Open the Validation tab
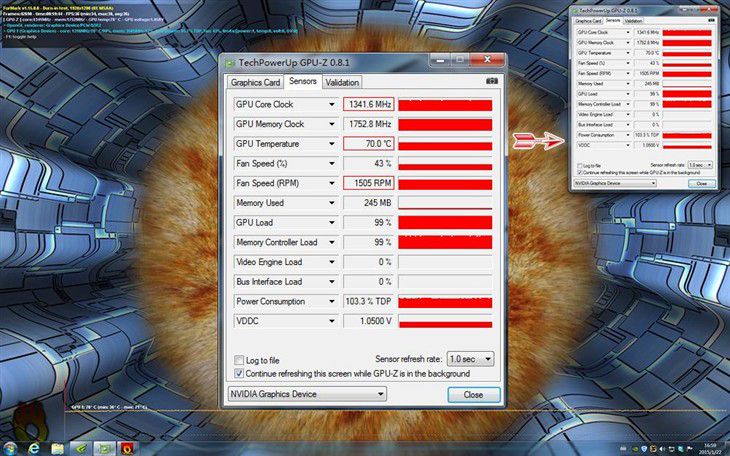The width and height of the screenshot is (730, 456). [342, 82]
